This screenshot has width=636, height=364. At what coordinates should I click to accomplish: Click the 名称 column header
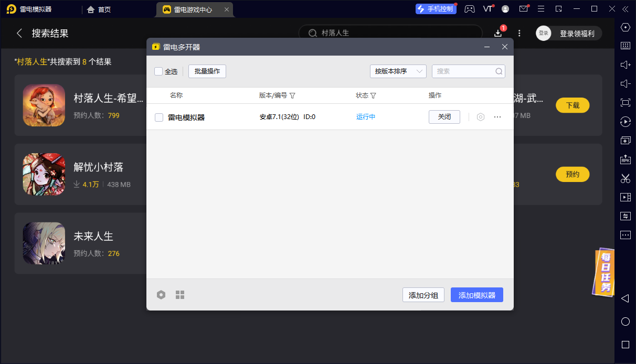[176, 95]
